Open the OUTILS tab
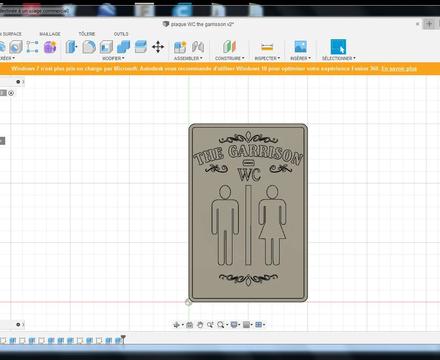 121,34
